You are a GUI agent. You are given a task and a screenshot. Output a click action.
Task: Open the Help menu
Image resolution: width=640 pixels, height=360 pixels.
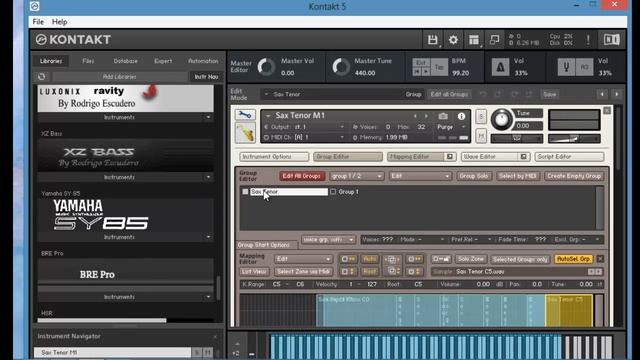[60, 22]
